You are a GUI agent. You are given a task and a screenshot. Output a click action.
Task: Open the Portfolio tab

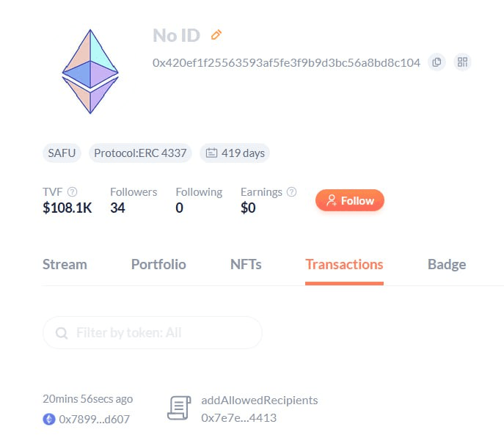pyautogui.click(x=158, y=265)
